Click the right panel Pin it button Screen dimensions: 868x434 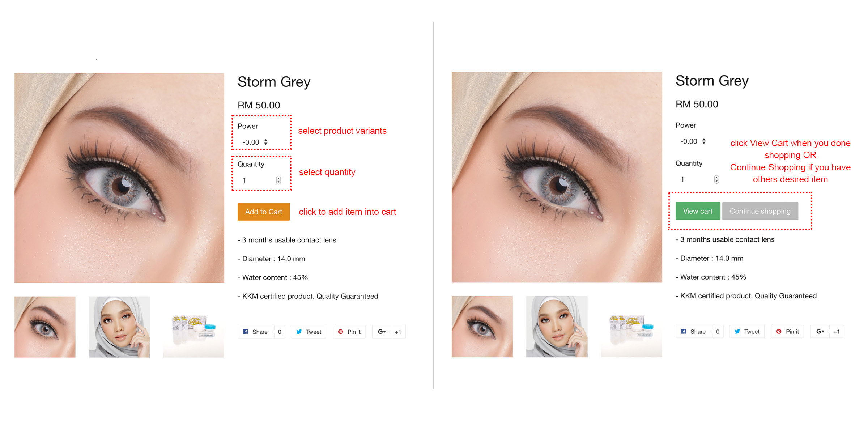click(787, 331)
